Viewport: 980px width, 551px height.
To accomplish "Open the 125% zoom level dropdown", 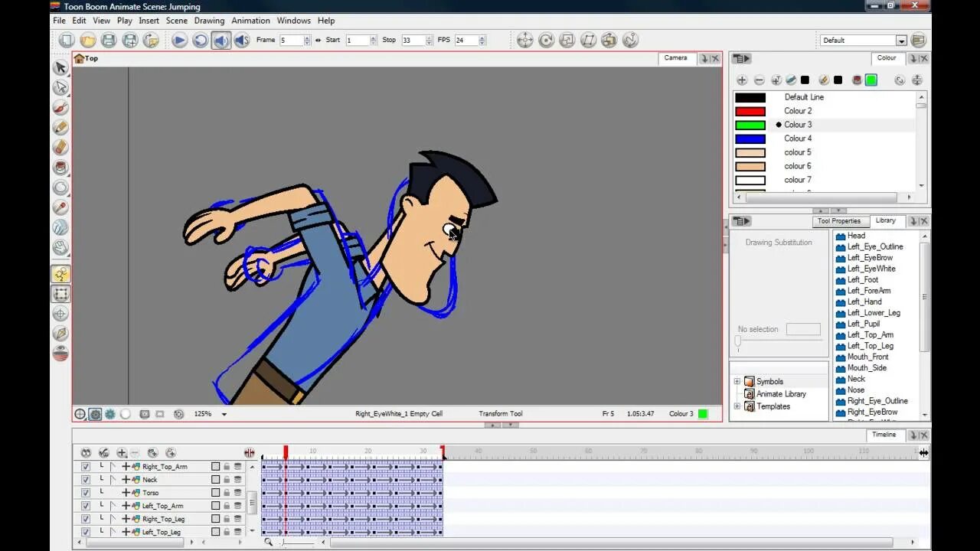I will click(223, 413).
